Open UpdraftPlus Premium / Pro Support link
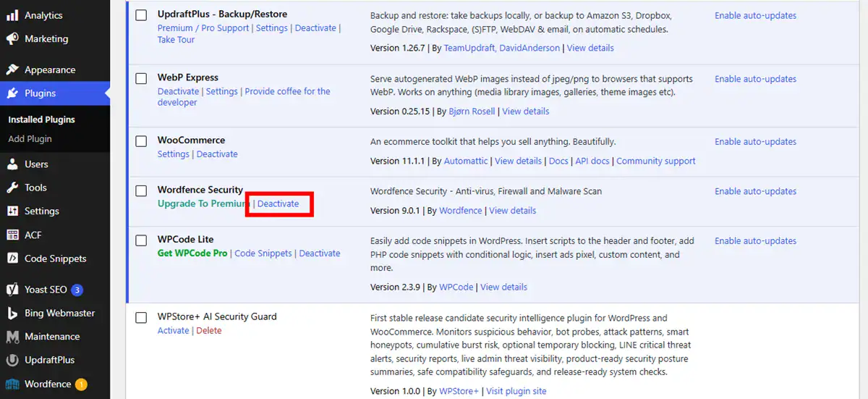Viewport: 868px width, 399px height. pos(203,28)
